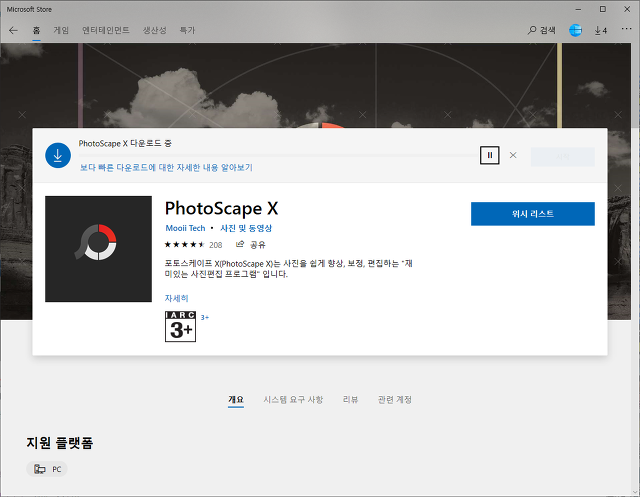This screenshot has width=640, height=497.
Task: Switch to the 시스템 요구 사항 tab
Action: coord(293,400)
